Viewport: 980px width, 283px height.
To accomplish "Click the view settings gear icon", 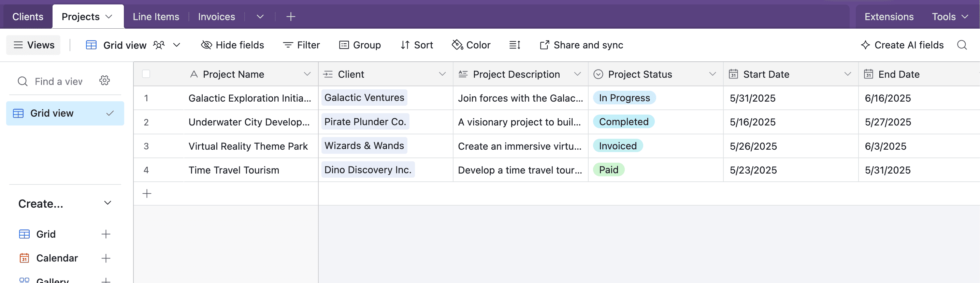I will point(105,81).
